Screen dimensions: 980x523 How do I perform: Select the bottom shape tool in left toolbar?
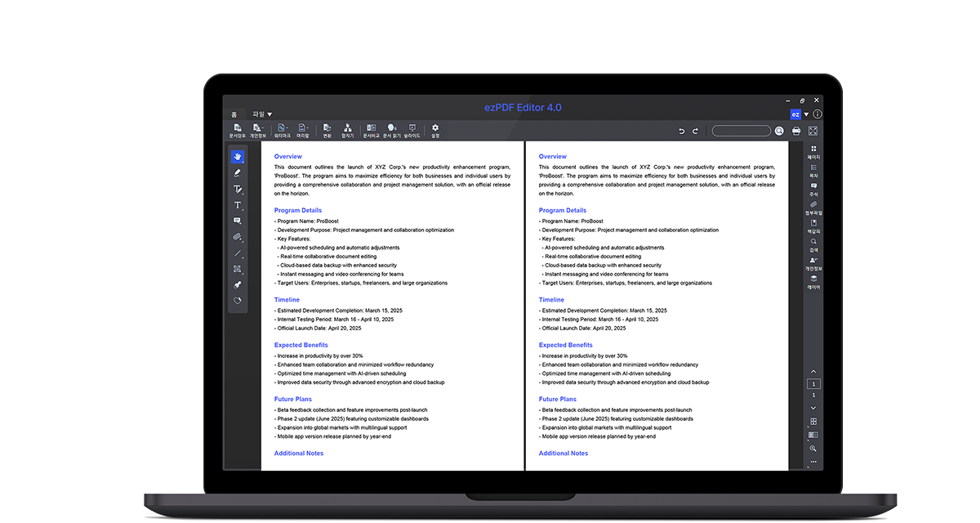coord(238,301)
